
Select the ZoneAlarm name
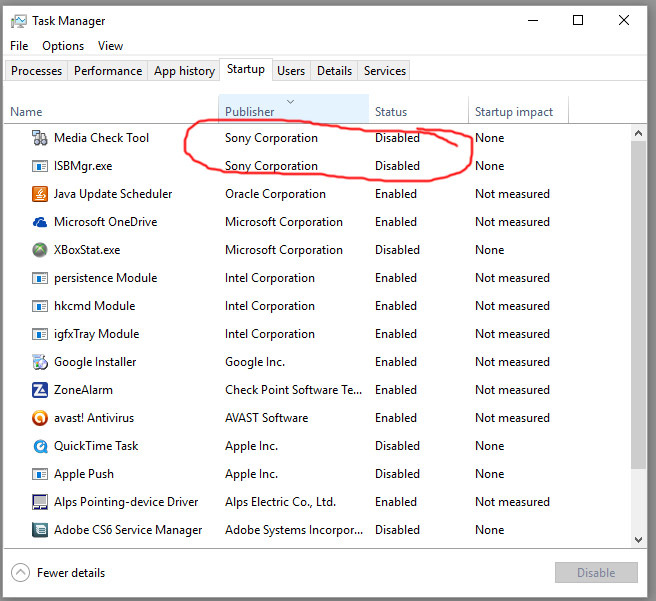(x=83, y=390)
